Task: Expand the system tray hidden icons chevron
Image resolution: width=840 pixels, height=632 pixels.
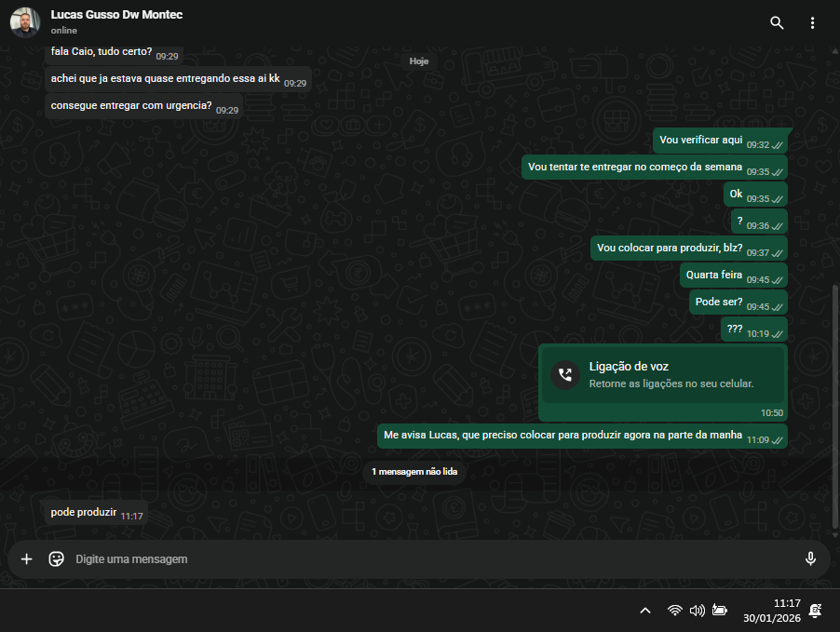Action: 644,611
